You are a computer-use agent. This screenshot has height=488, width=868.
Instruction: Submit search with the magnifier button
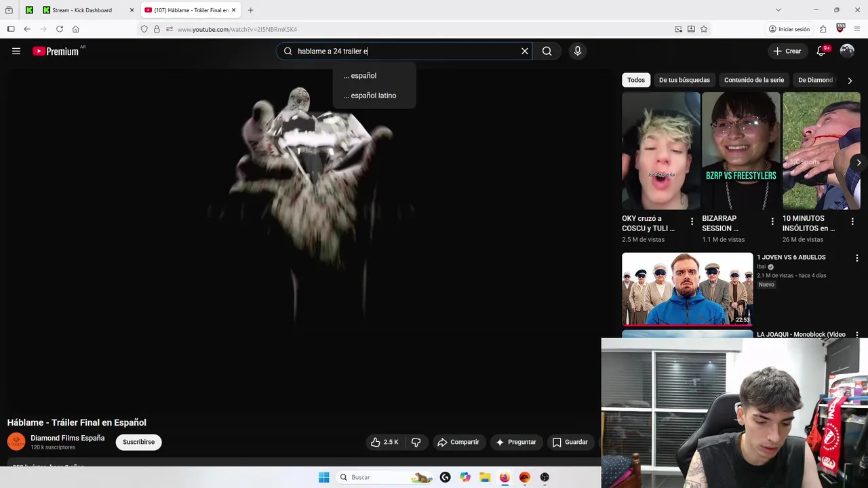pos(547,51)
